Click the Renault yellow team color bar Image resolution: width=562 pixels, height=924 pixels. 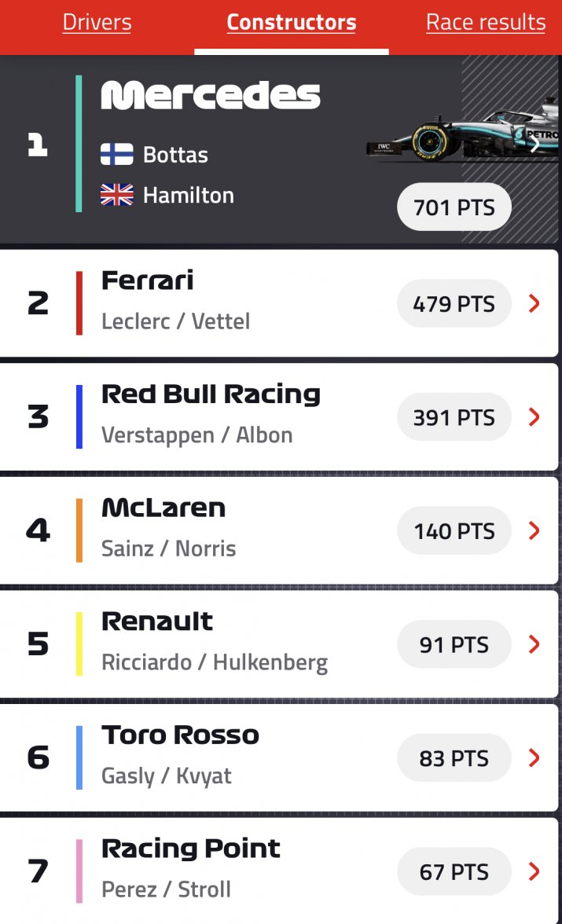coord(79,644)
